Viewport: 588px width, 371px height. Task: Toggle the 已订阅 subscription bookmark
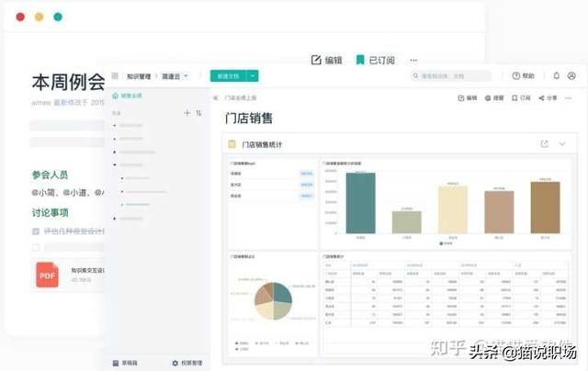coord(375,60)
